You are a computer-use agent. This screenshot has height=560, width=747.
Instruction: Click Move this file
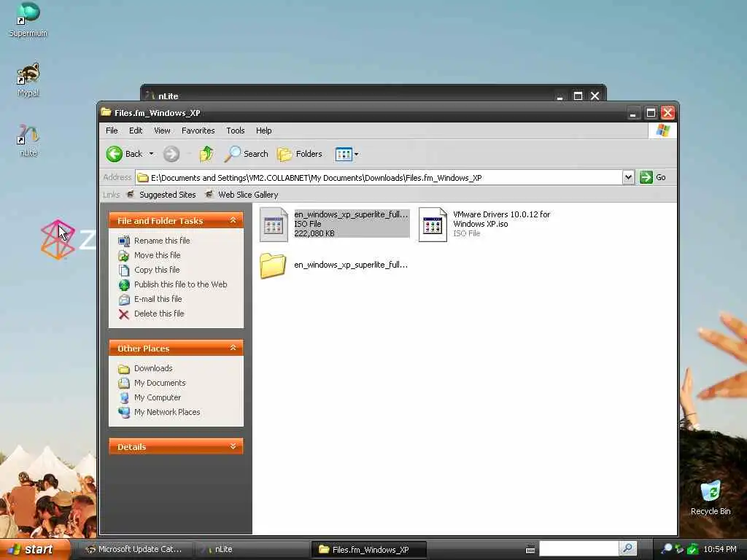coord(158,255)
